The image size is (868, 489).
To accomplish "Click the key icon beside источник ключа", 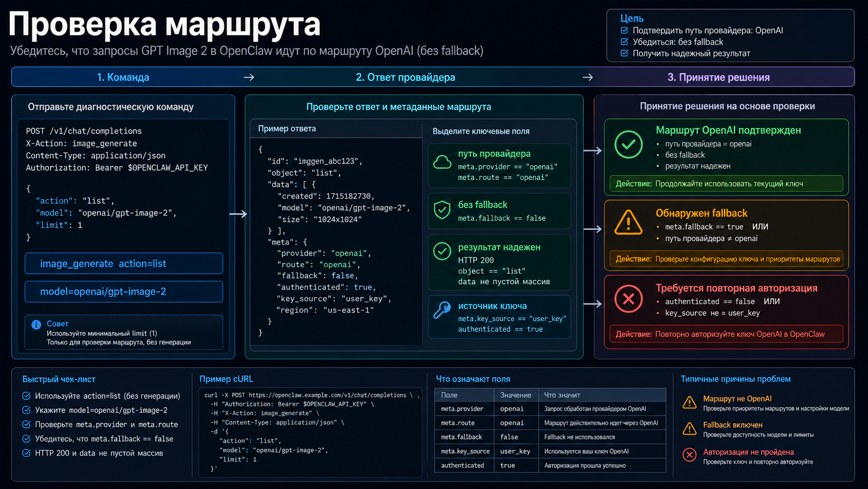I will (x=442, y=310).
